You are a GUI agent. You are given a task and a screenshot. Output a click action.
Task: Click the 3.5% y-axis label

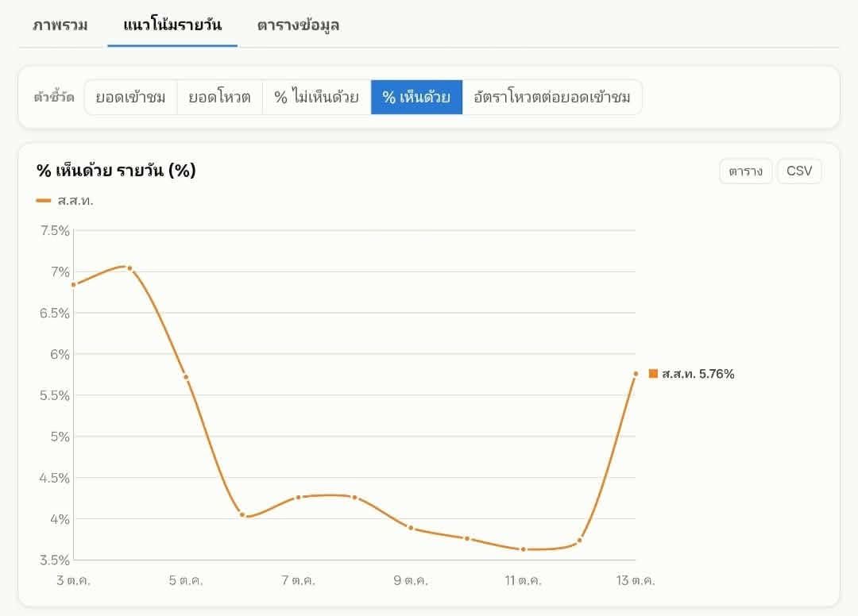[55, 560]
